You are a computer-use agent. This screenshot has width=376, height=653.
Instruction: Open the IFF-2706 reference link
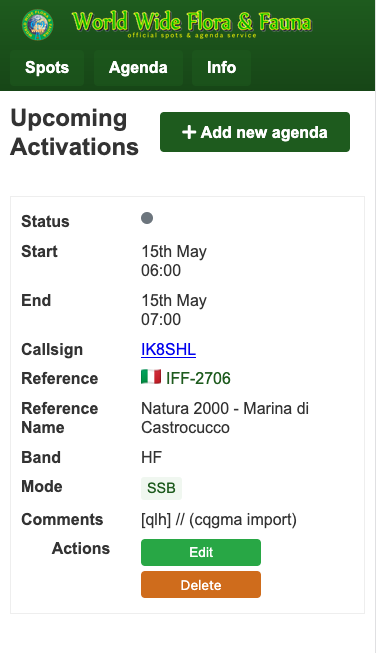click(x=198, y=378)
